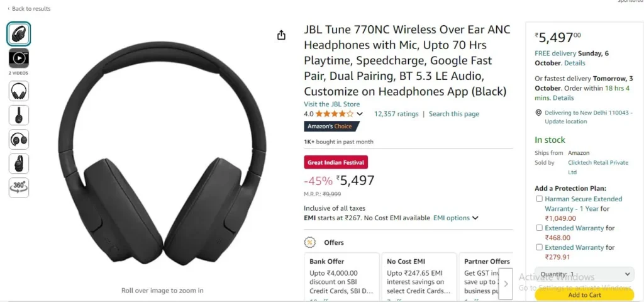The width and height of the screenshot is (644, 302).
Task: Click the Update location link
Action: [566, 121]
